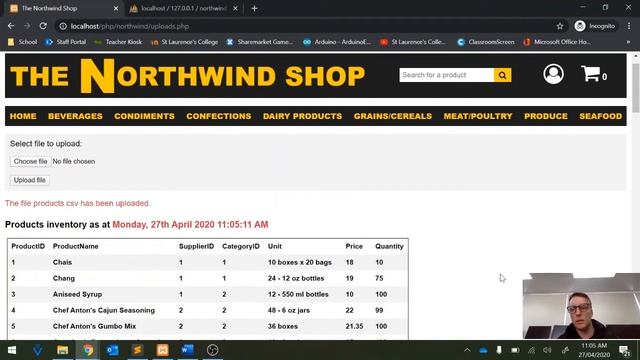Open the CONFECTIONS category
Viewport: 640px width, 360px height.
(x=219, y=116)
